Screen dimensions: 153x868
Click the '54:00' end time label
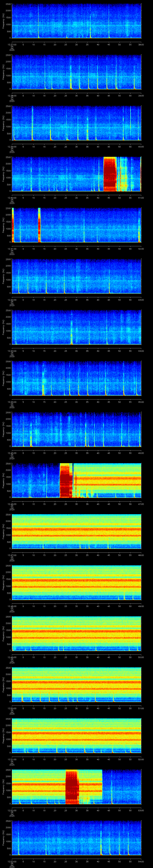coord(141,861)
